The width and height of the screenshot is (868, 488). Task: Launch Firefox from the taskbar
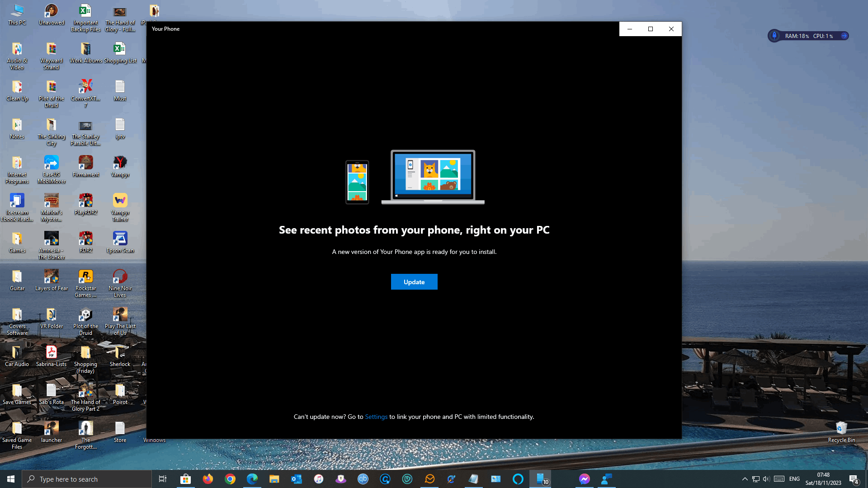(x=208, y=479)
